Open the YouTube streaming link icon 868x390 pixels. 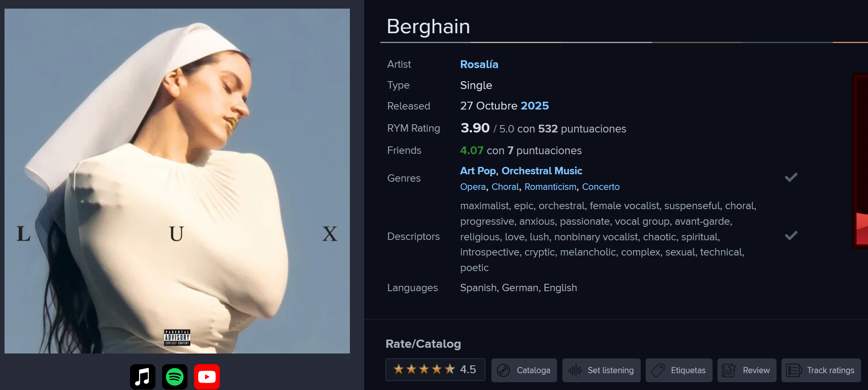pyautogui.click(x=207, y=376)
